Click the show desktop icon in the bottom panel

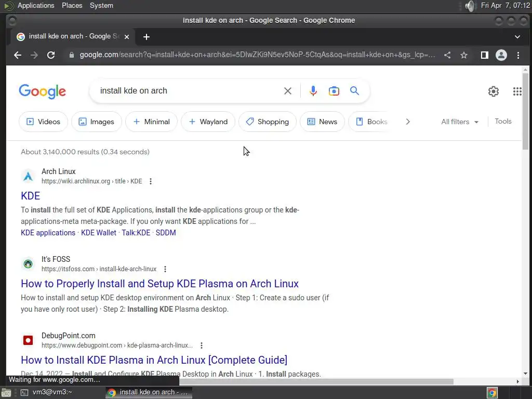tap(6, 393)
